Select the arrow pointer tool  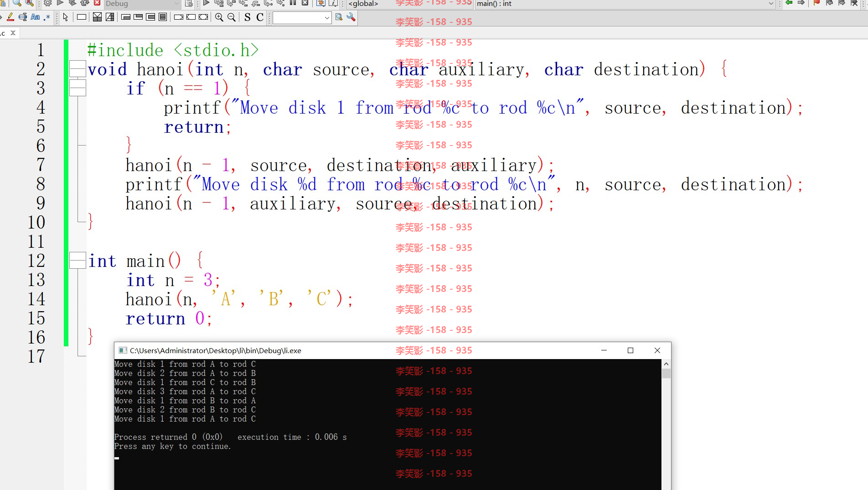click(66, 17)
